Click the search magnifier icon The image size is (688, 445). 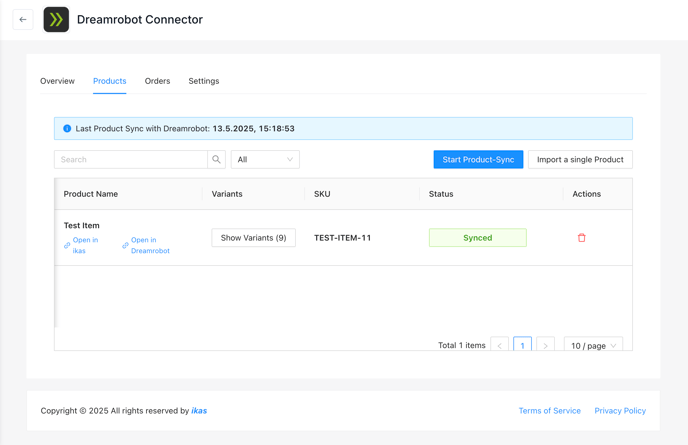216,159
